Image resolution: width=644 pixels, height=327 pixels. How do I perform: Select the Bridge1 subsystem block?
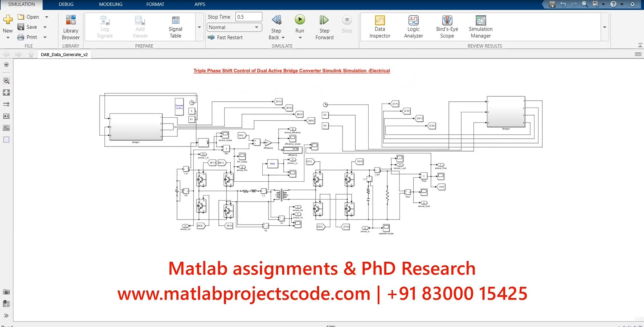point(136,127)
